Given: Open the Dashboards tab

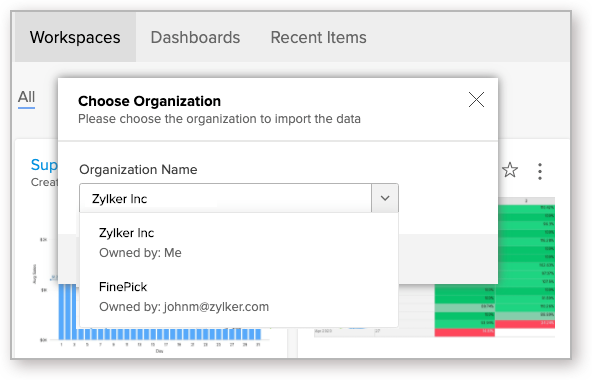Looking at the screenshot, I should coord(195,37).
